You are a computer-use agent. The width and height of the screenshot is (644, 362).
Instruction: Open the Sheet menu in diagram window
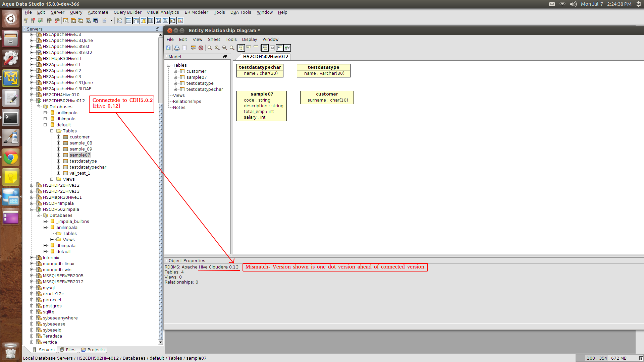214,40
